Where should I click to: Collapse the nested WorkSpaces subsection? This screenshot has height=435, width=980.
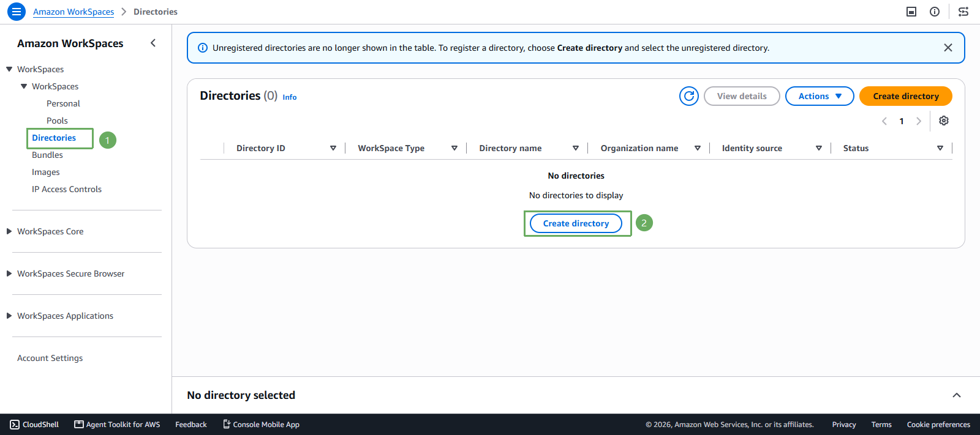[24, 86]
